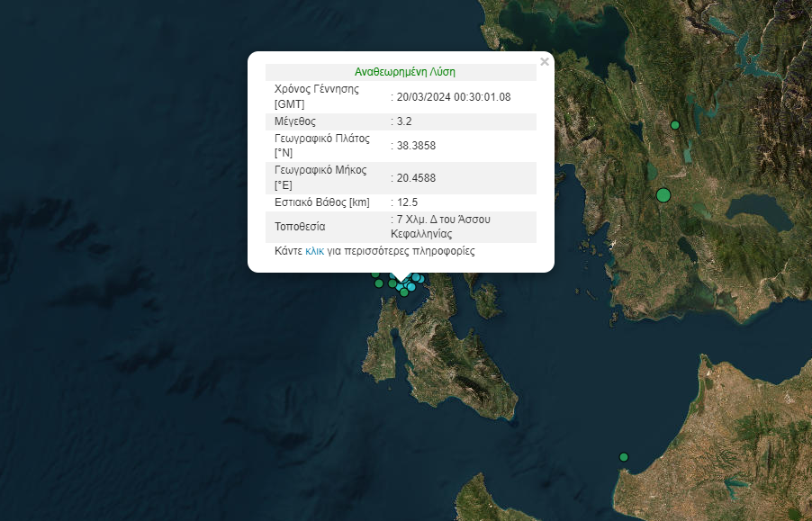This screenshot has height=521, width=812.
Task: Click the northwesternmost green marker in the Kefalonia cluster
Action: pos(375,274)
